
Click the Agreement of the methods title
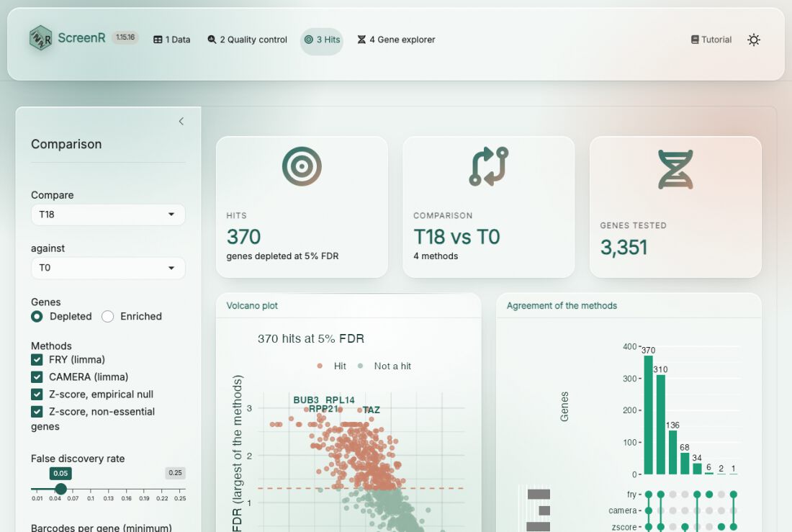pos(562,306)
